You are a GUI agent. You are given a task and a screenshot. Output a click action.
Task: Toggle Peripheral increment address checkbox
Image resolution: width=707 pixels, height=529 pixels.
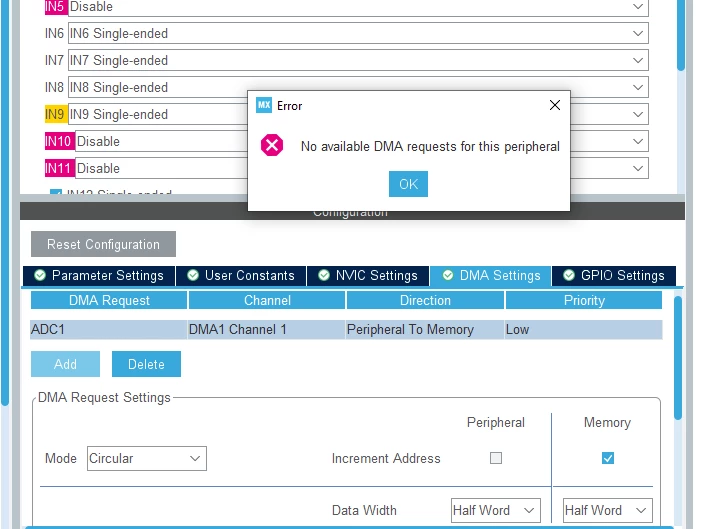click(496, 458)
